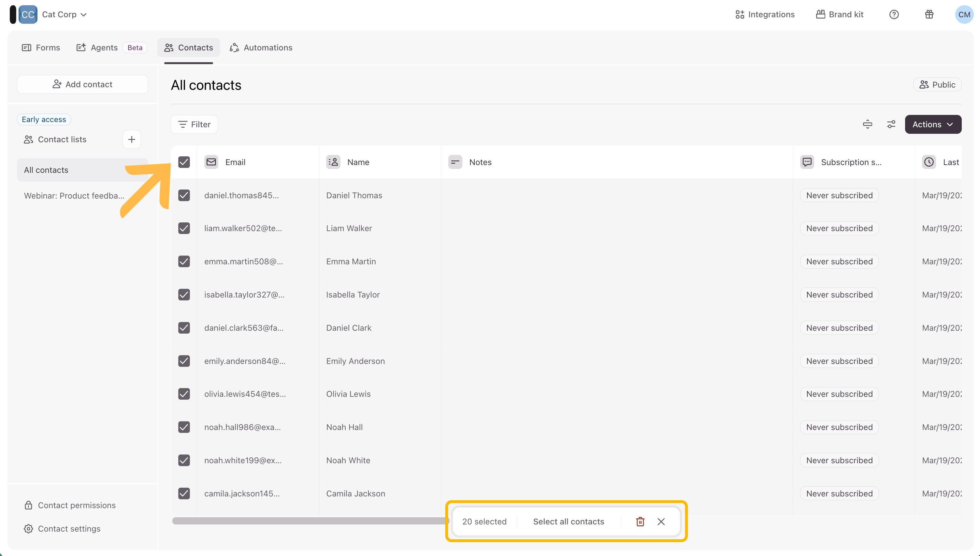This screenshot has height=556, width=980.
Task: Click Select all contacts link
Action: (568, 521)
